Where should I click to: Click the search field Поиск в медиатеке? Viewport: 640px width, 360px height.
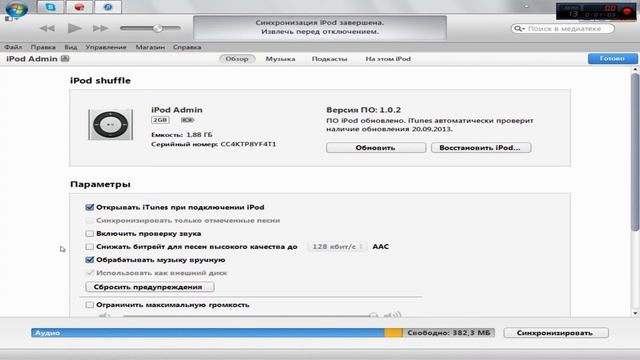click(563, 29)
